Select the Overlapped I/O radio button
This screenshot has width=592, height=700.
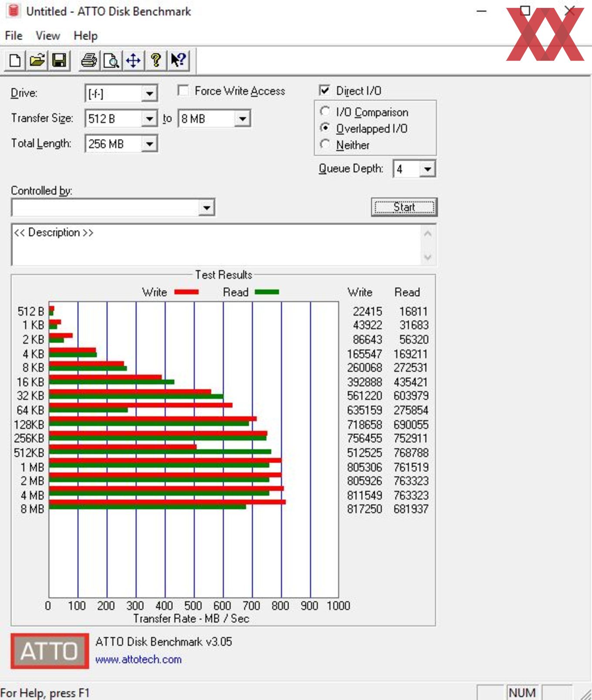[325, 128]
